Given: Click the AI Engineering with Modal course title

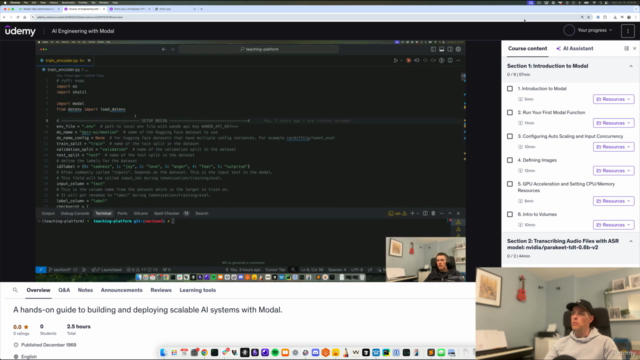Looking at the screenshot, I should (x=83, y=31).
